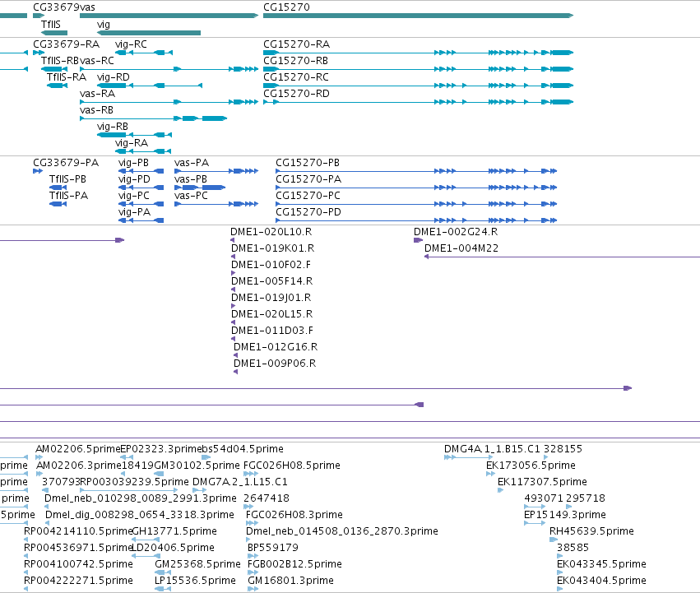Select protein CG15270-PD
This screenshot has width=700, height=593.
(308, 212)
